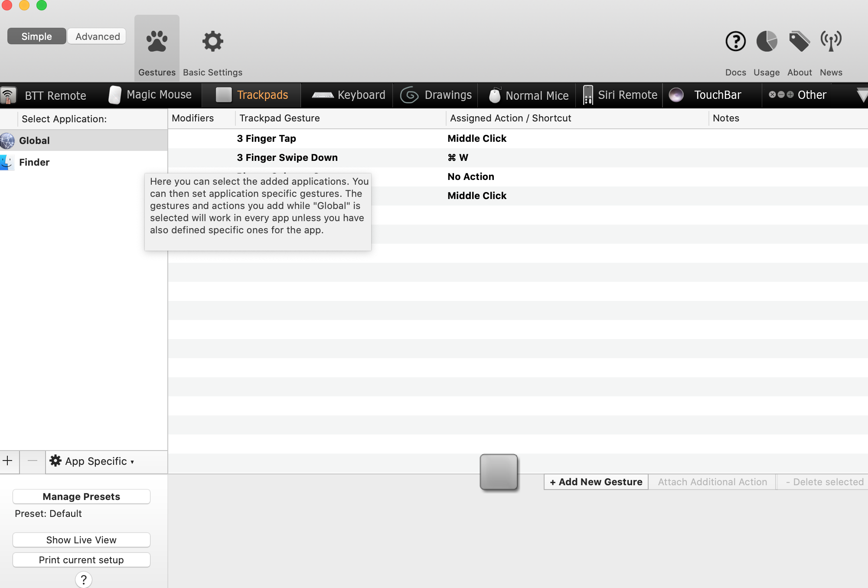Screen dimensions: 868x588
Task: Expand the device tab overflow triangle
Action: click(862, 95)
